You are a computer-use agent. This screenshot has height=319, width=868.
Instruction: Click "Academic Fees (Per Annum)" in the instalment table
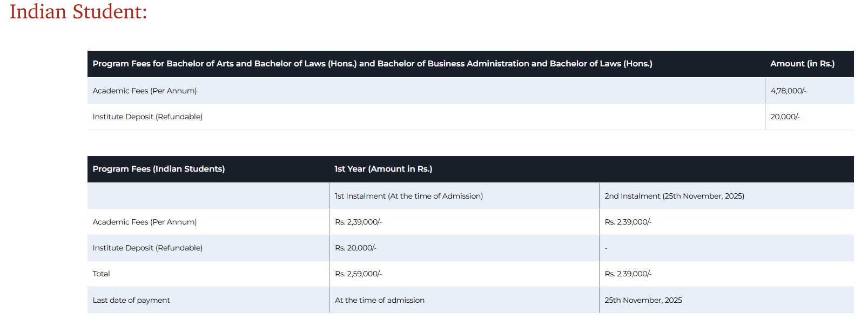coord(145,222)
